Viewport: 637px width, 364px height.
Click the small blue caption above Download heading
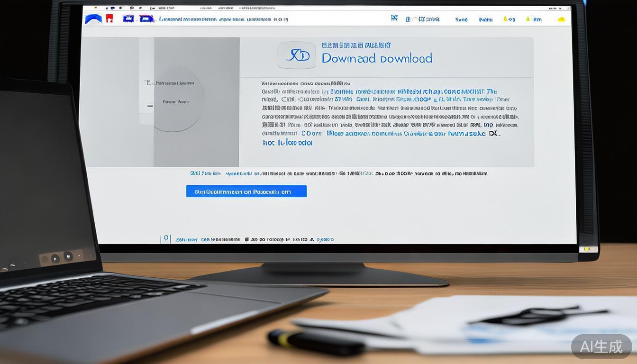pos(356,45)
